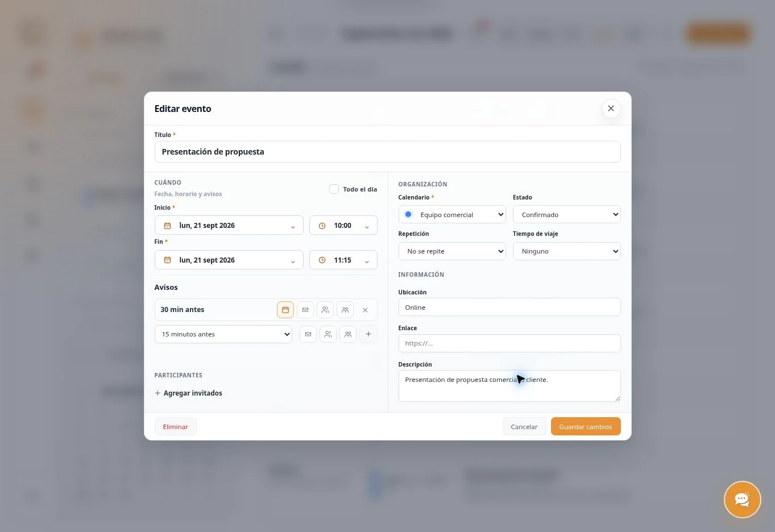775x532 pixels.
Task: Click the clock icon in the start time field
Action: point(322,226)
